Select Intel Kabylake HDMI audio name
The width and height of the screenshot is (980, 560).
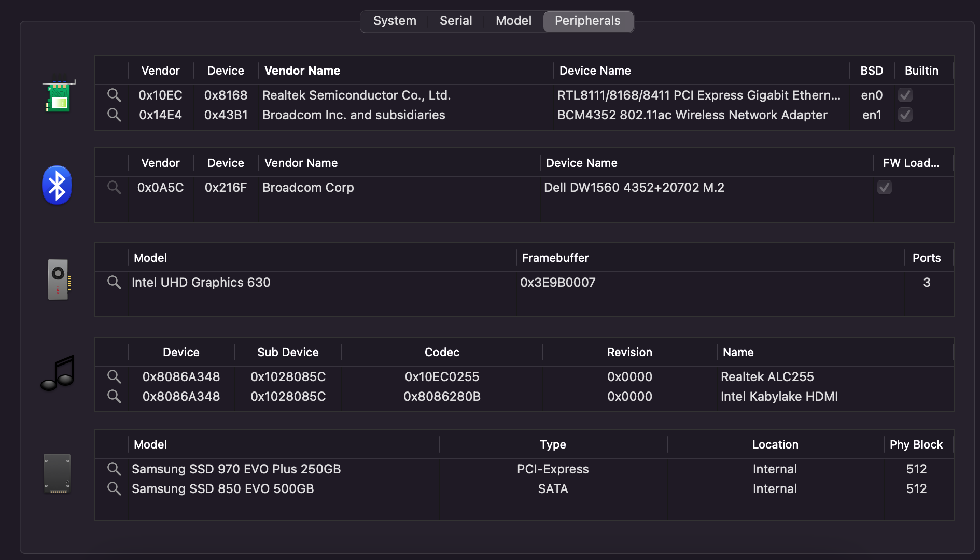pyautogui.click(x=779, y=396)
